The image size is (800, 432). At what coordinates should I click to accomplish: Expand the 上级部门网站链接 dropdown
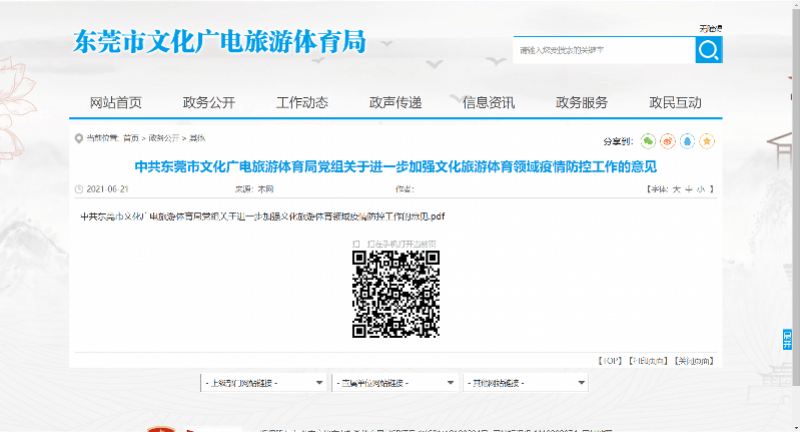264,383
